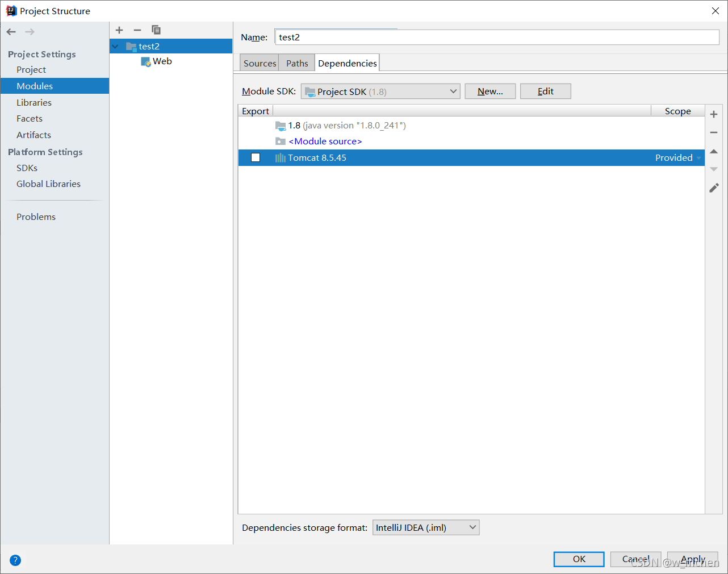Click the test2 module folder icon
This screenshot has width=728, height=574.
pos(131,47)
